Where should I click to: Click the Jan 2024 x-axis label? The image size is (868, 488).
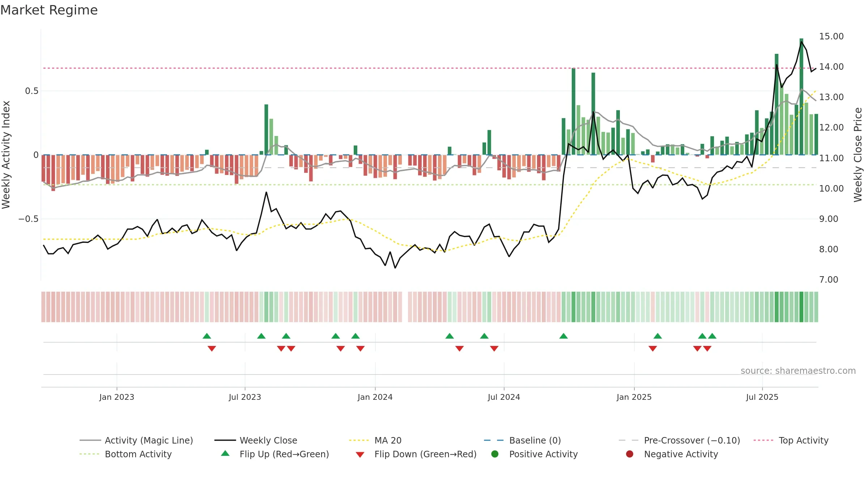375,397
